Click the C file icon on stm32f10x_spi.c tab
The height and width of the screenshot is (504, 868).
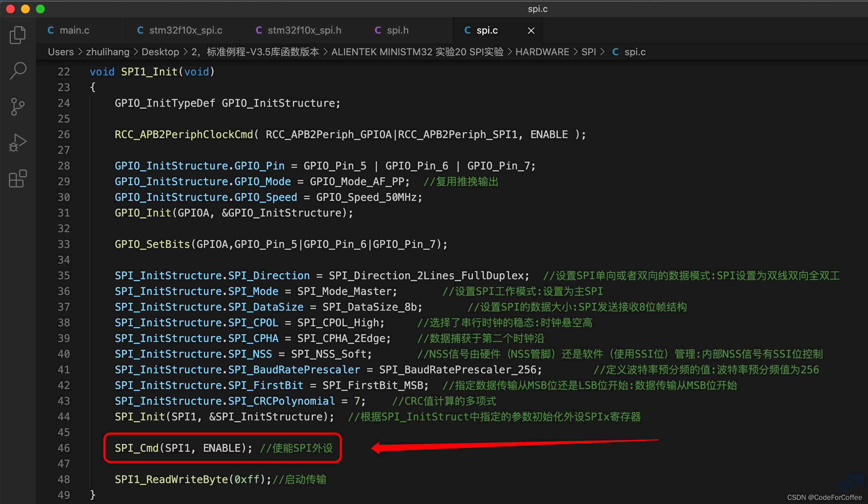coord(140,30)
